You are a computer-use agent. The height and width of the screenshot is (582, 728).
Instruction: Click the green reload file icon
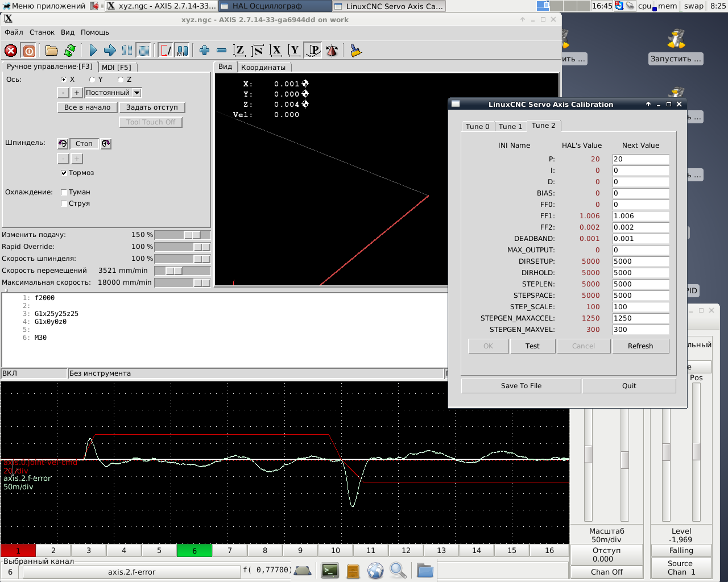pyautogui.click(x=70, y=51)
